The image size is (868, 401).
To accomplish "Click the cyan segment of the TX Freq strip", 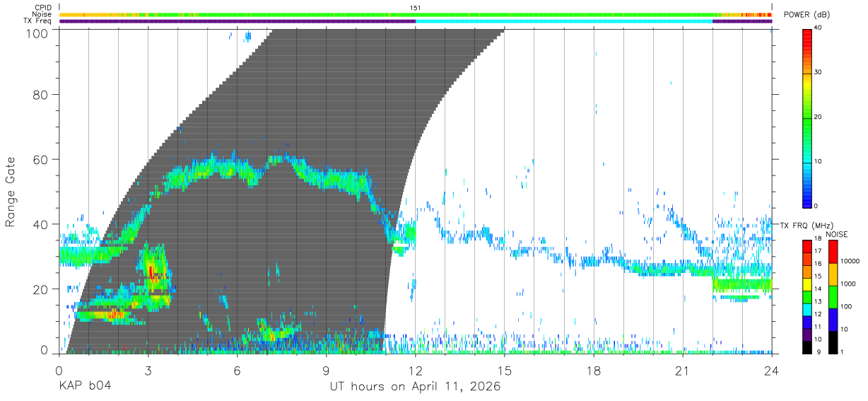I will (564, 21).
